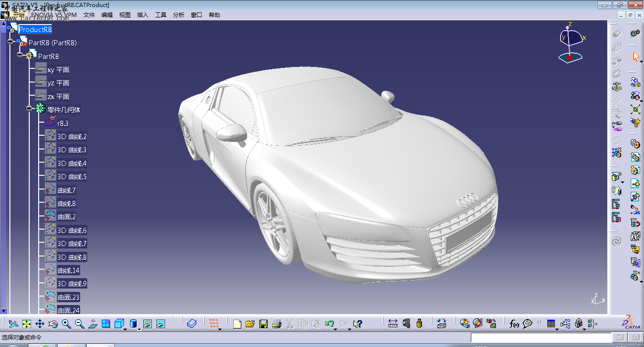Collapse the 零件几何体 node expander
Image resolution: width=644 pixels, height=347 pixels.
coord(29,108)
